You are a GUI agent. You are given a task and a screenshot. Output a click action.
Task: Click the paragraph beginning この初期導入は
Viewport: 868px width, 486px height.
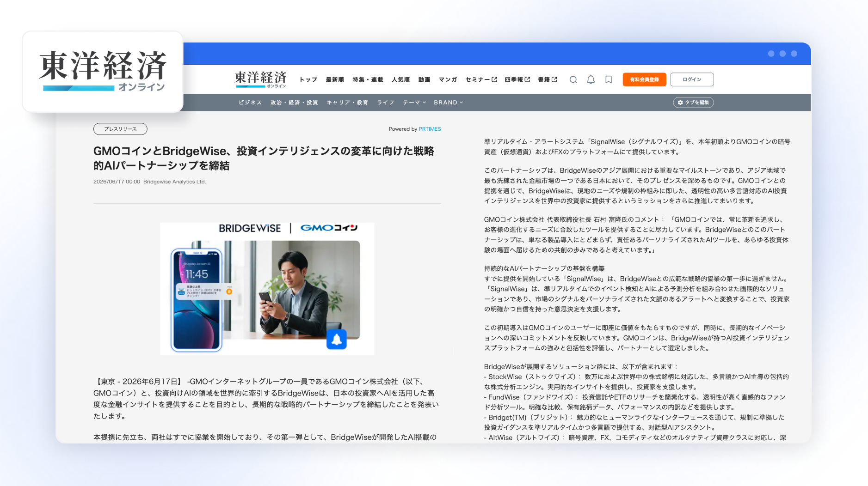(637, 338)
